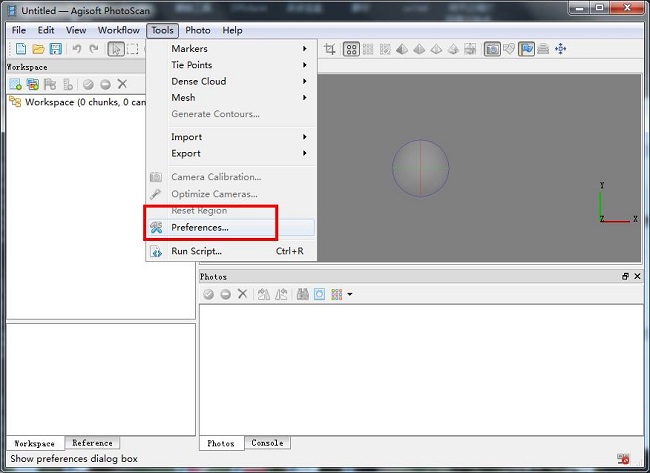The height and width of the screenshot is (473, 650).
Task: Select the Rectangle selection tool
Action: coord(133,49)
